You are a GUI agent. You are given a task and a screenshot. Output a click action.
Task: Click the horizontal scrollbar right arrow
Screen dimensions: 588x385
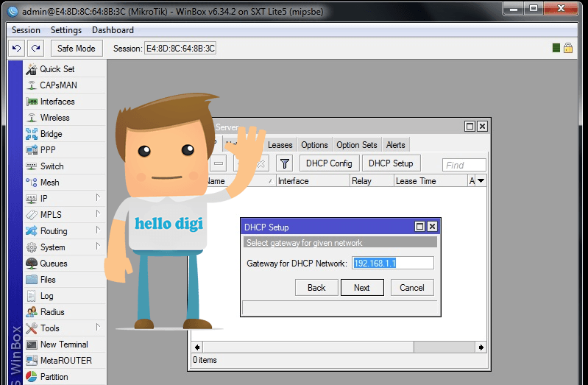click(x=481, y=347)
